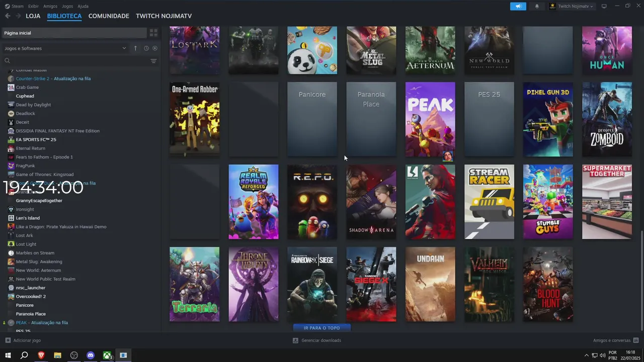Open Valheim game cover

[x=489, y=284]
